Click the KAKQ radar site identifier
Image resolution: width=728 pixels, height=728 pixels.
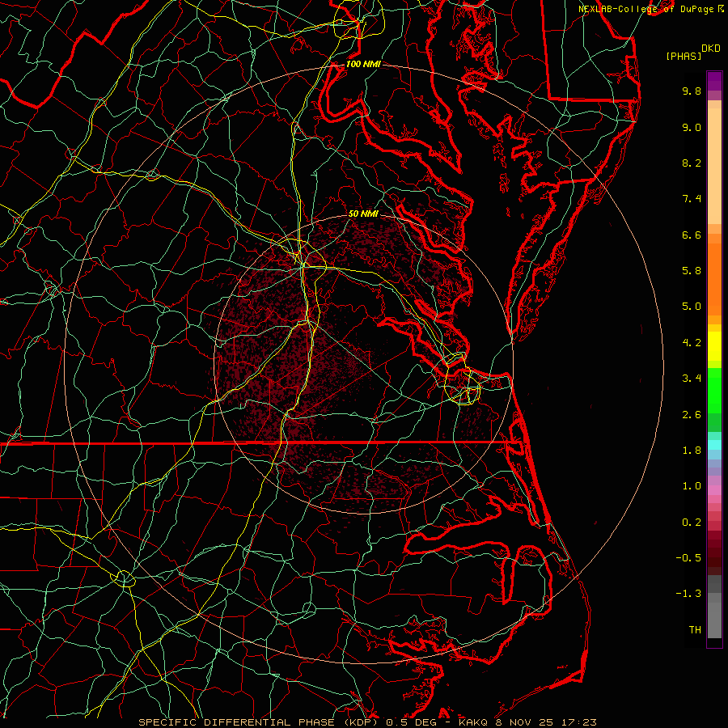pyautogui.click(x=473, y=722)
